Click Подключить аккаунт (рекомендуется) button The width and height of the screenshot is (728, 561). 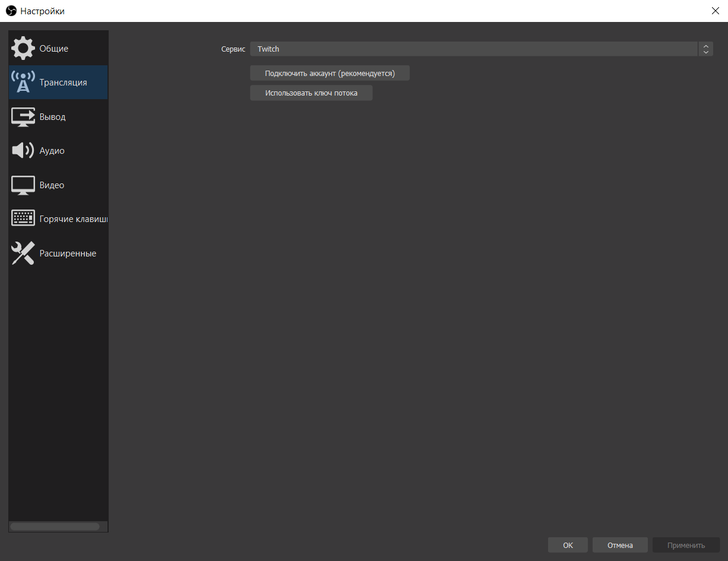tap(330, 73)
